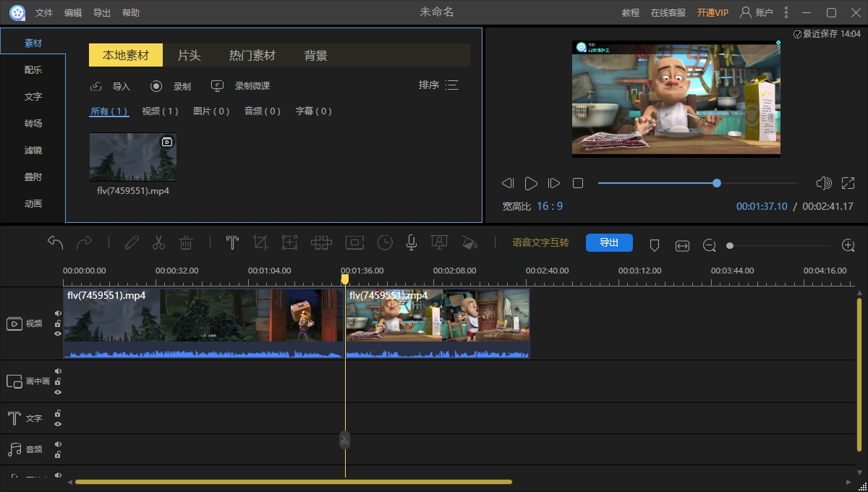This screenshot has height=492, width=868.
Task: Hide the 画中画 track with eye icon
Action: point(58,391)
